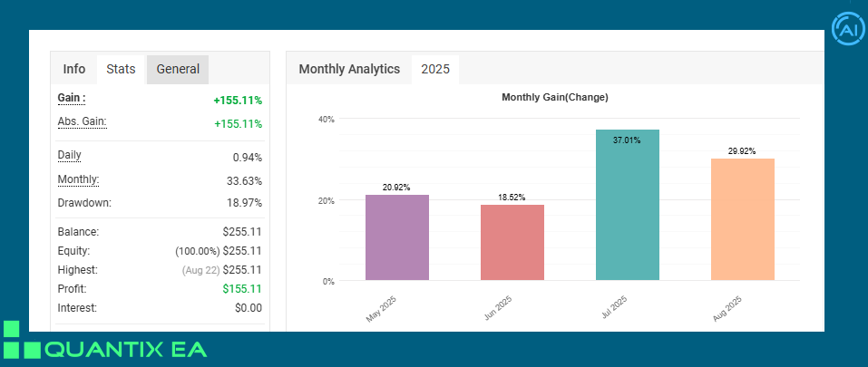The width and height of the screenshot is (868, 367).
Task: Click the orange Aug 2025 bar
Action: (x=742, y=219)
